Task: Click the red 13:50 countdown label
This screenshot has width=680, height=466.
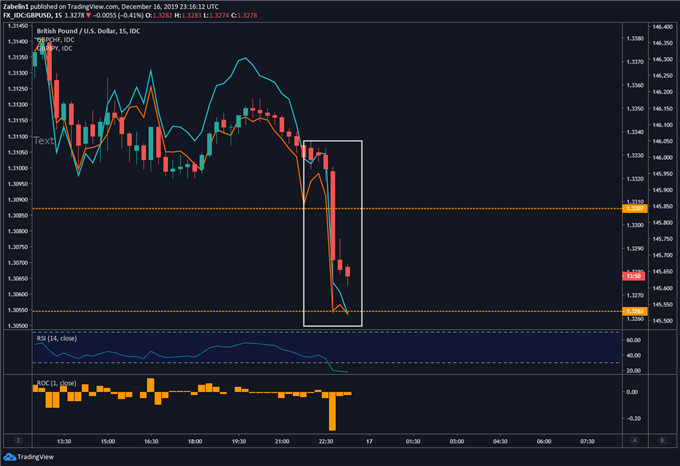Action: tap(634, 276)
